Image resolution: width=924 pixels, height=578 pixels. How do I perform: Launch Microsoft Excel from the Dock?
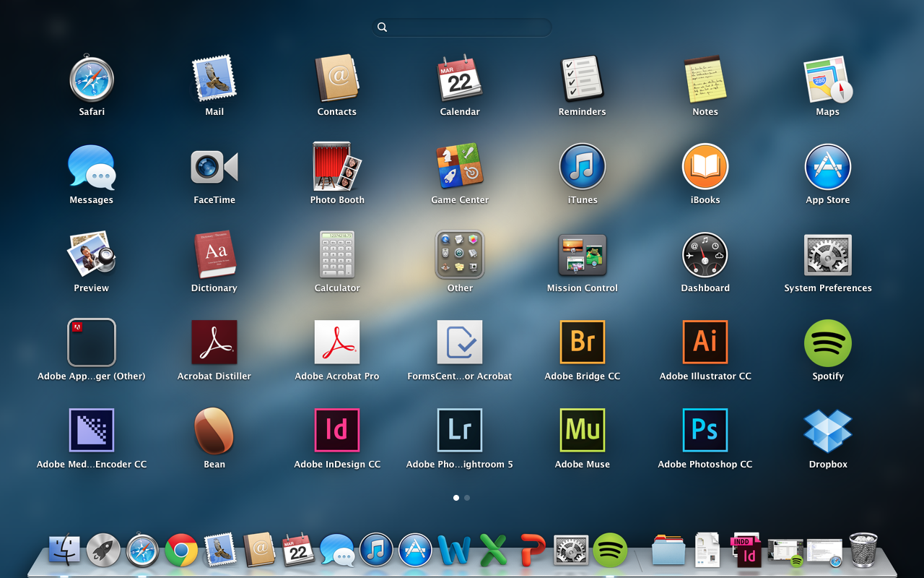(x=493, y=551)
